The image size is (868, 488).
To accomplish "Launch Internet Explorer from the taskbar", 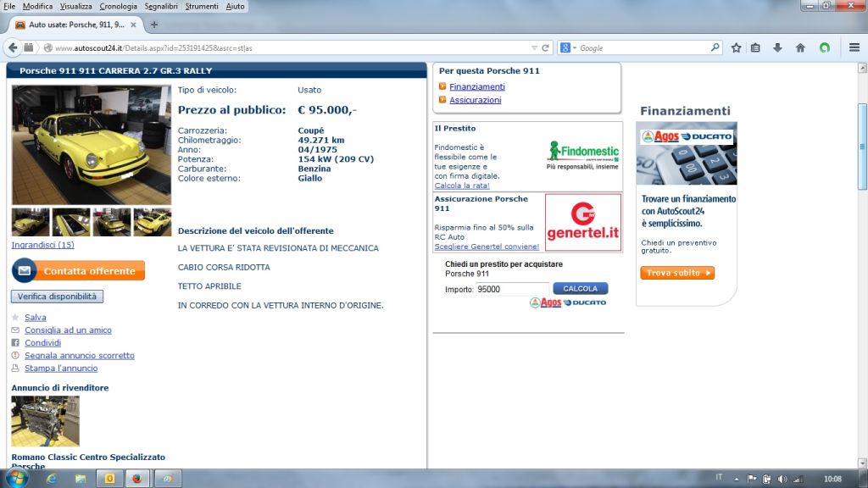I will (52, 480).
